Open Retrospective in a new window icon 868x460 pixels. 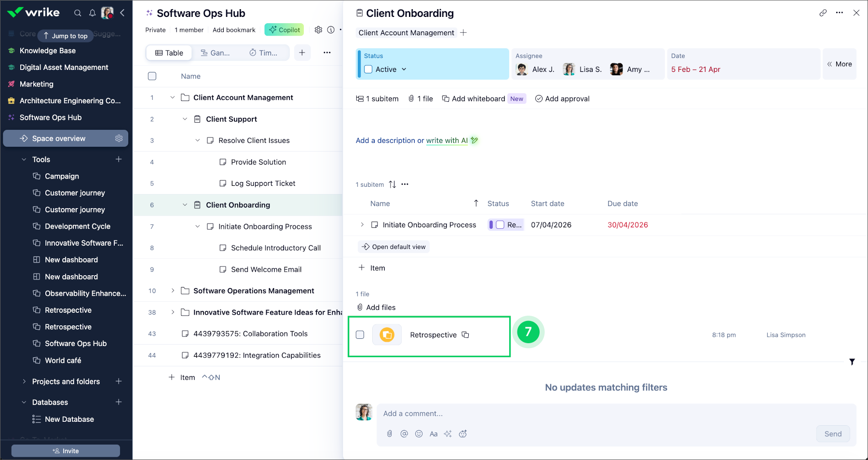pos(465,335)
